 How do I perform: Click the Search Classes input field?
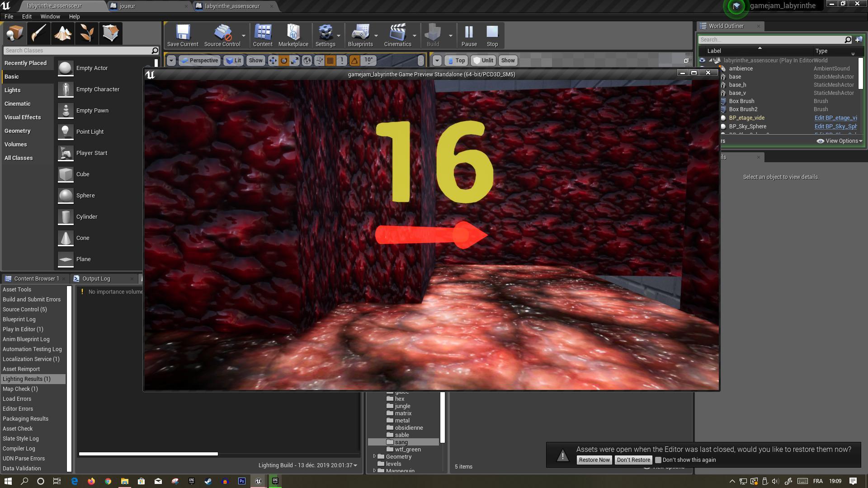click(x=77, y=51)
